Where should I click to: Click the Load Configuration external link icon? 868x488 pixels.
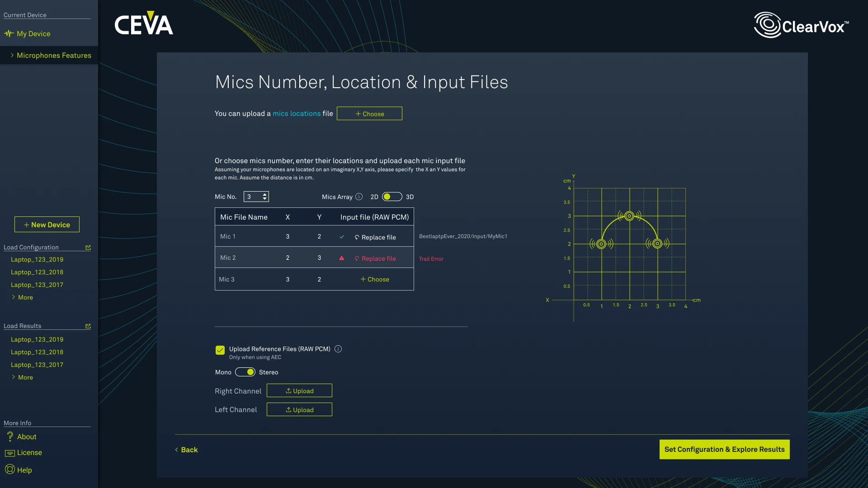point(88,248)
